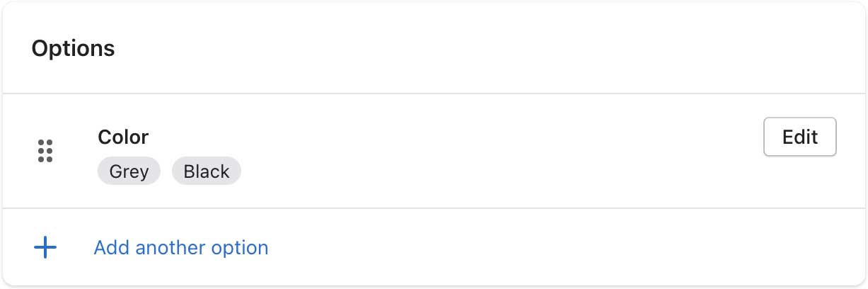Edit the Color option

(800, 137)
